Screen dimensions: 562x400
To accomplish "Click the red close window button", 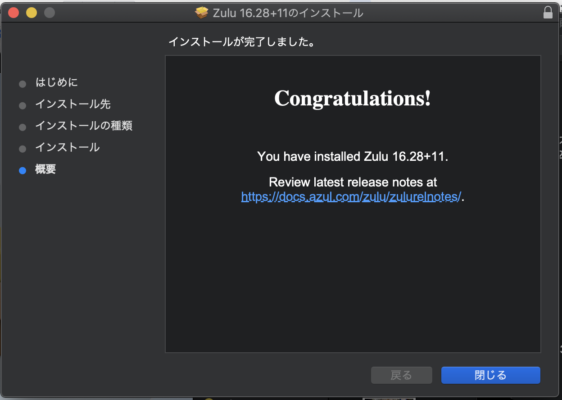I will [x=14, y=13].
